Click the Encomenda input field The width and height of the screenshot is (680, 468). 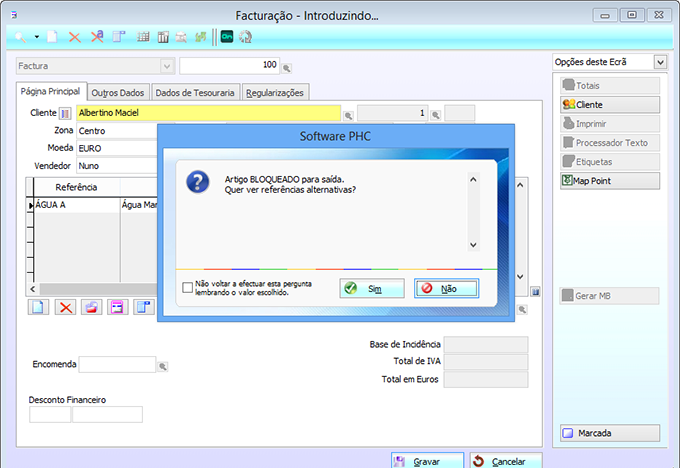(x=117, y=364)
